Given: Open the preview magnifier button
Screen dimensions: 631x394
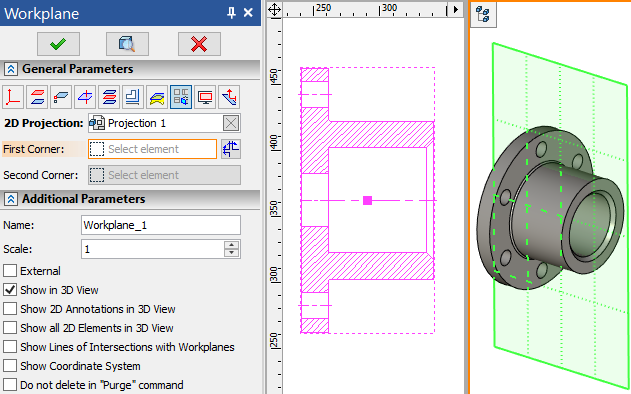Looking at the screenshot, I should click(127, 44).
